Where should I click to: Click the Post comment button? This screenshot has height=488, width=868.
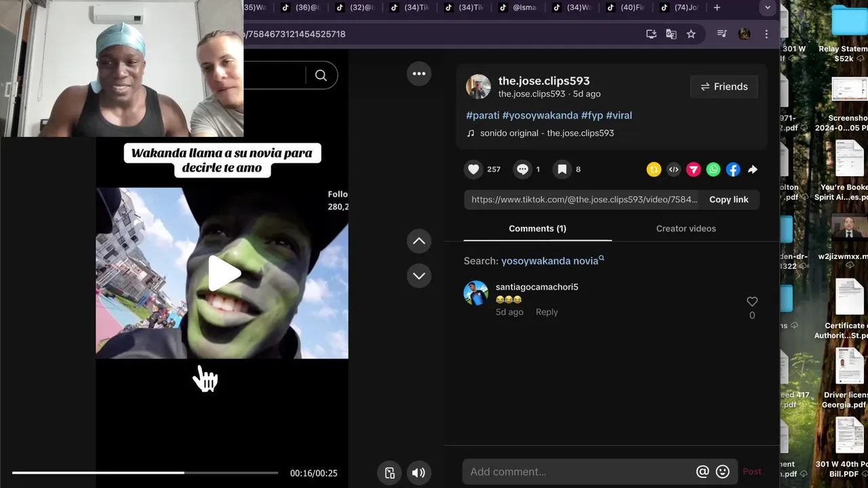tap(752, 472)
